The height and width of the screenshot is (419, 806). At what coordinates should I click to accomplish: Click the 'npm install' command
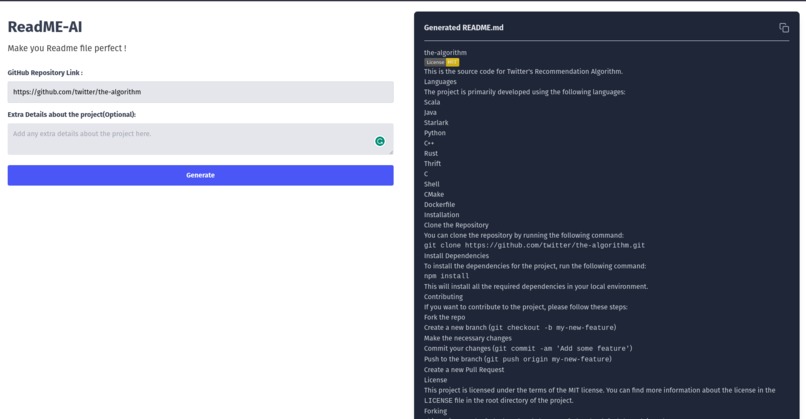point(446,276)
